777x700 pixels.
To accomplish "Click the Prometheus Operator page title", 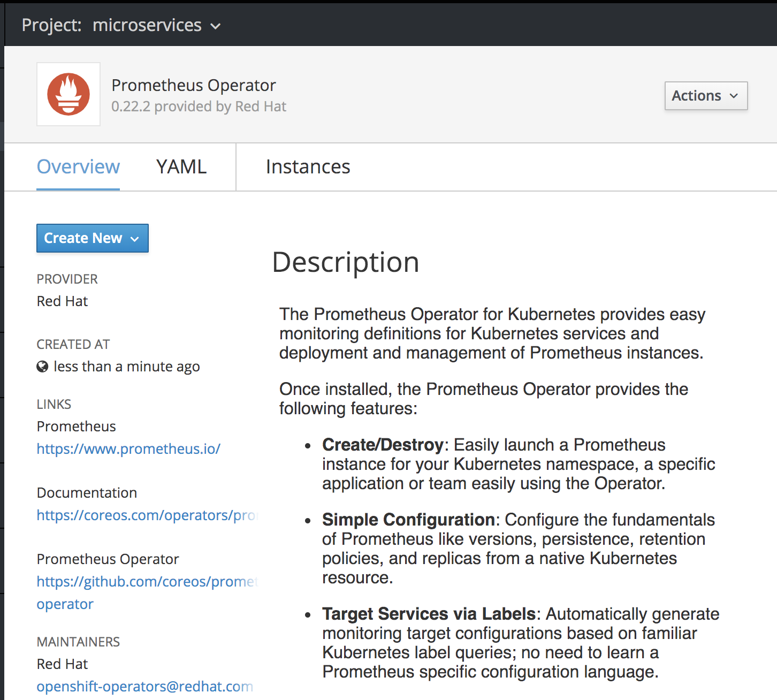I will pos(193,85).
